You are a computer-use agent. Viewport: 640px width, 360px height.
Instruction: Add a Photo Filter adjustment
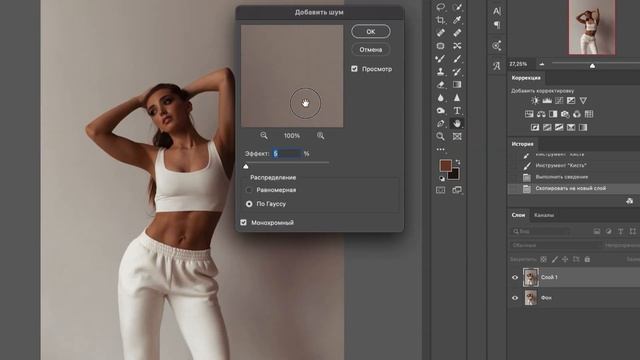(565, 114)
